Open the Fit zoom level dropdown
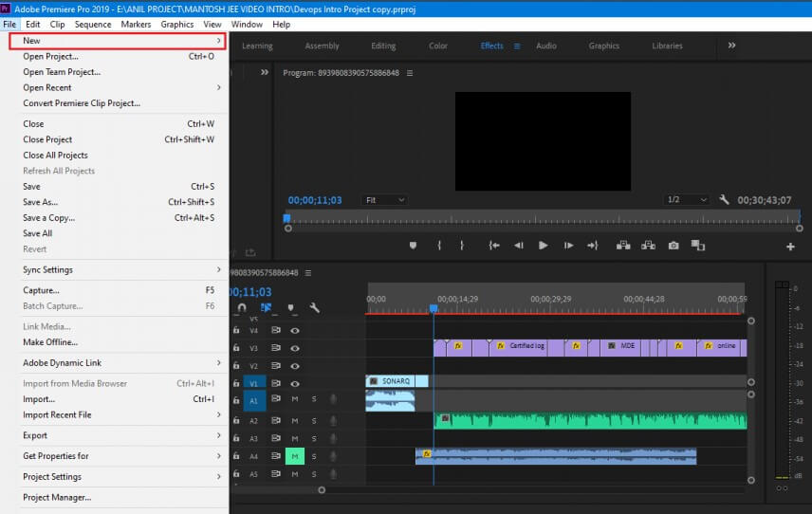 click(x=384, y=200)
